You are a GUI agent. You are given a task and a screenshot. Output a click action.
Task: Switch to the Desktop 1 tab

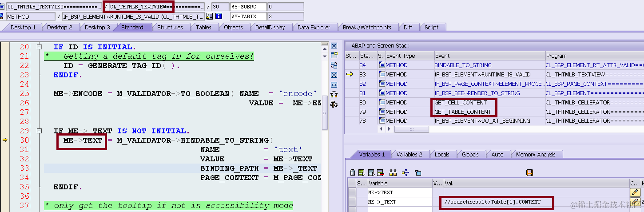pyautogui.click(x=23, y=27)
